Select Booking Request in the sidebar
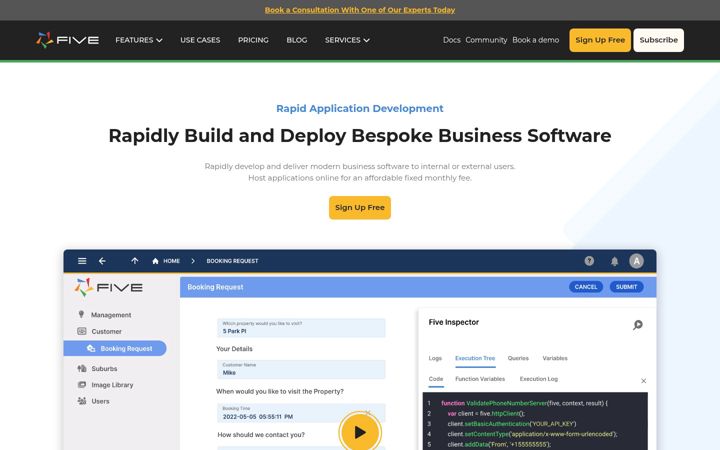 (115, 349)
